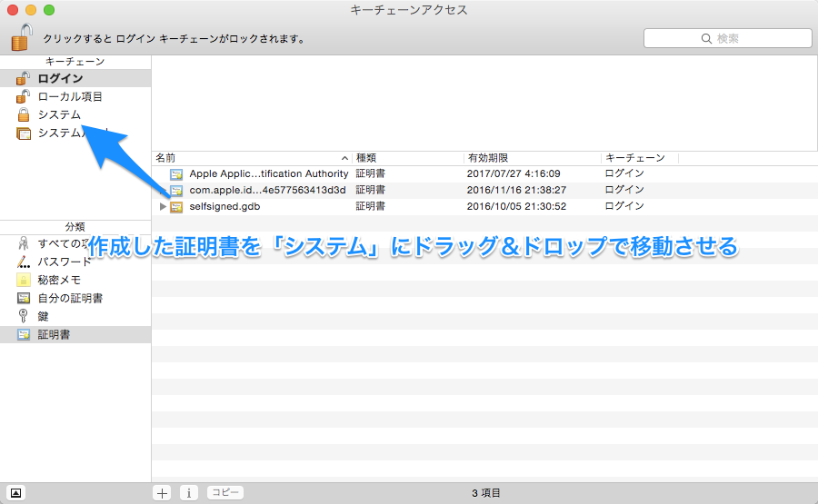Click the certificate icon beside 自分の証明書

pos(24,298)
